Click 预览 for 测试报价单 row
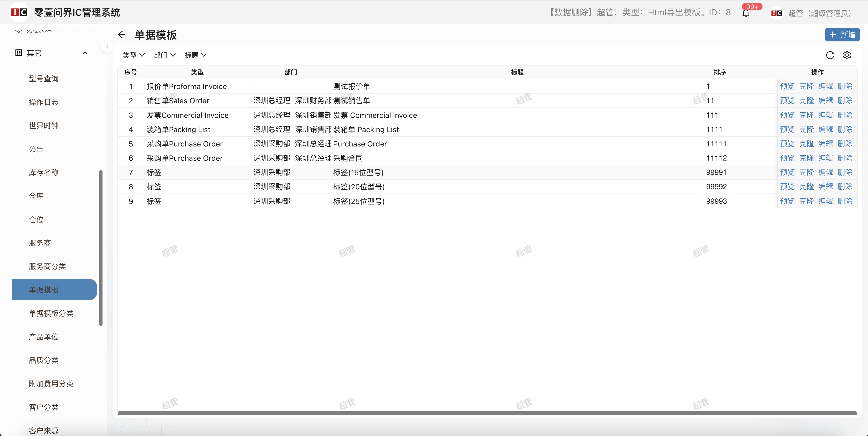The image size is (868, 436). 787,86
